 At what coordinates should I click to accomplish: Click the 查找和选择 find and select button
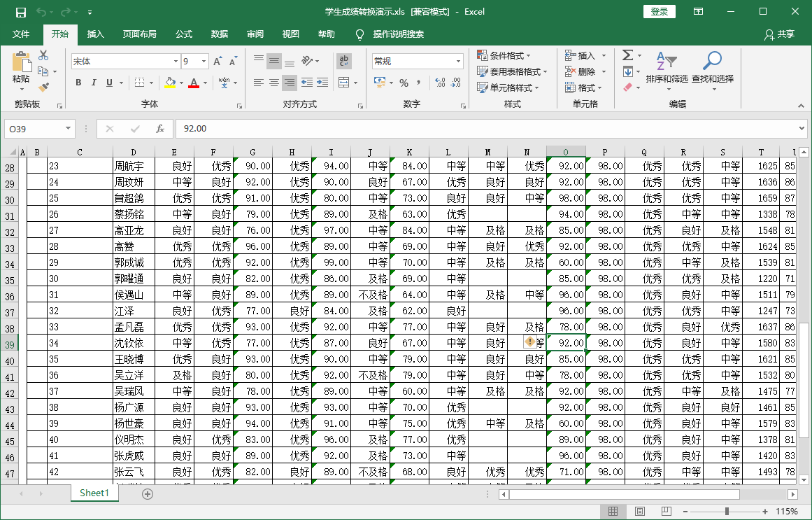click(713, 72)
